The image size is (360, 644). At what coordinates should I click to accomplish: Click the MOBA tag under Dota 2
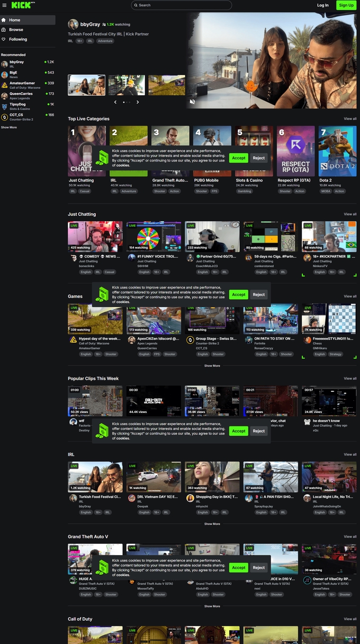click(x=325, y=191)
